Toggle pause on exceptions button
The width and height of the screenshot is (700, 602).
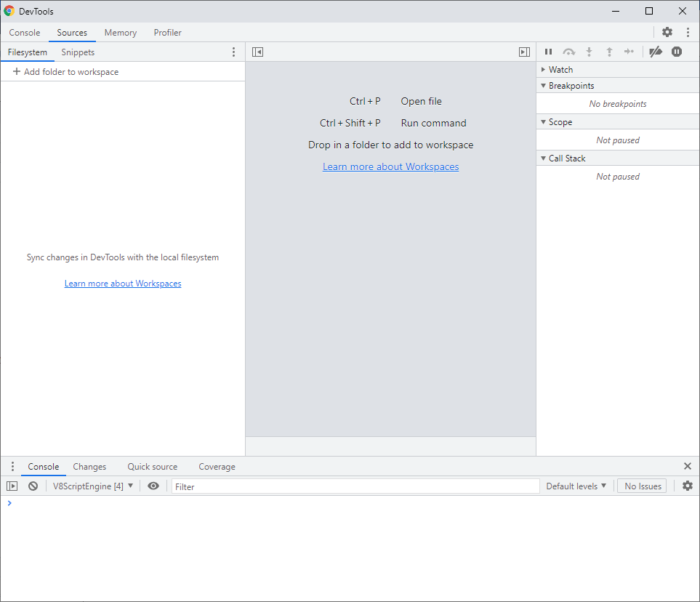tap(677, 52)
